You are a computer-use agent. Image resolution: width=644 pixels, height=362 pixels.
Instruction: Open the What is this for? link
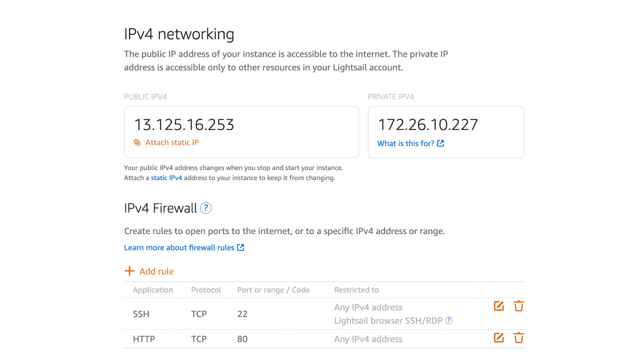pyautogui.click(x=406, y=143)
